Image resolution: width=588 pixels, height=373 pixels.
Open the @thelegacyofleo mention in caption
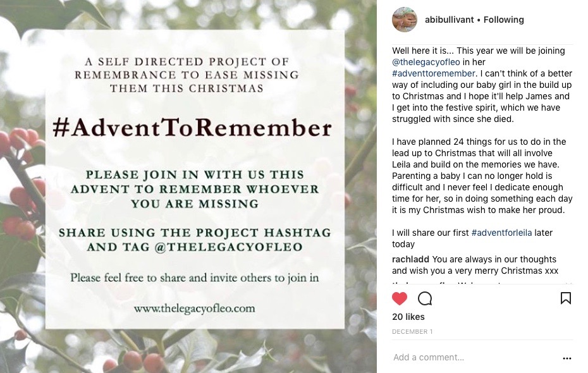pyautogui.click(x=426, y=62)
